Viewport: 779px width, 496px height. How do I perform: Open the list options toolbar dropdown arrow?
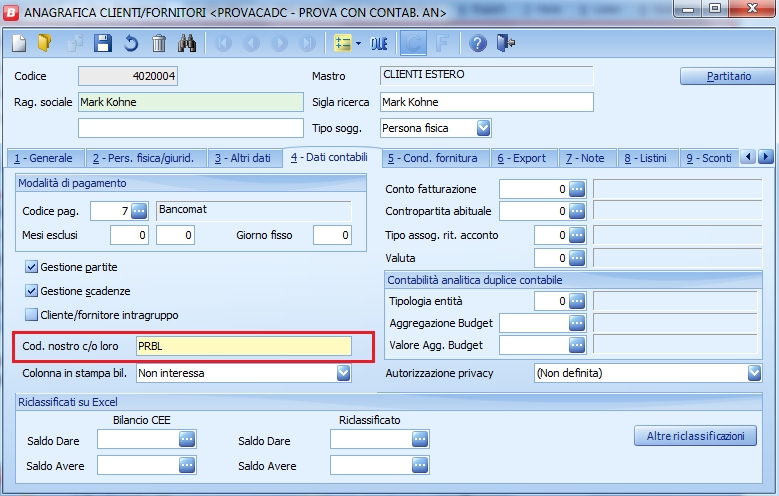pyautogui.click(x=358, y=44)
